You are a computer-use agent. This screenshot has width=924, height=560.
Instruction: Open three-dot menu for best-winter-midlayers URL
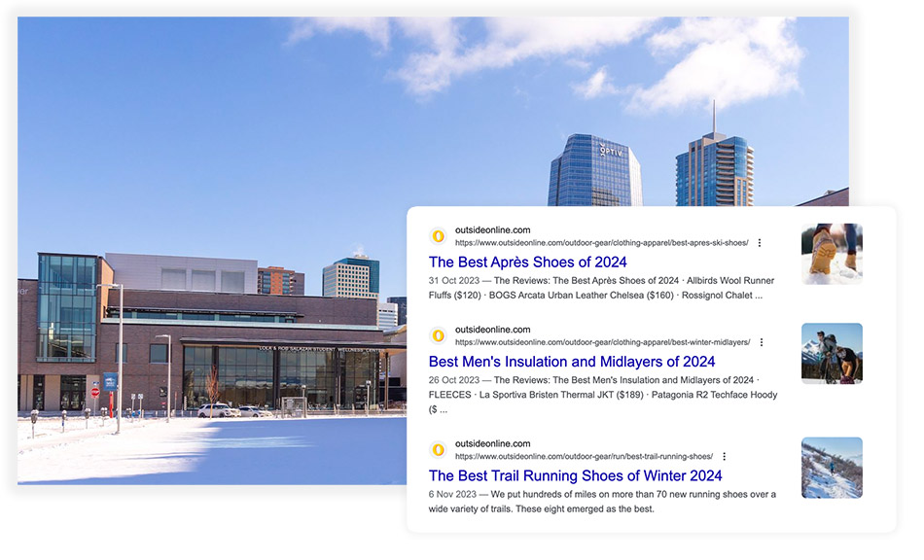coord(762,342)
